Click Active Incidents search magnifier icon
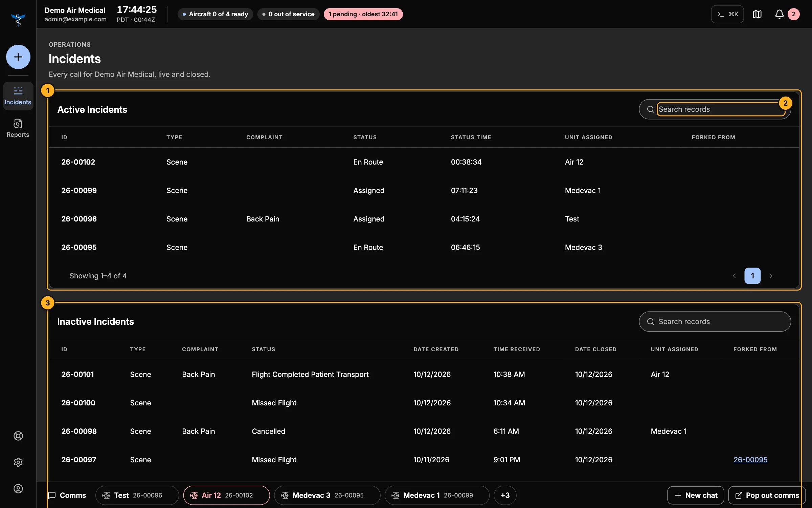This screenshot has height=508, width=812. tap(650, 109)
